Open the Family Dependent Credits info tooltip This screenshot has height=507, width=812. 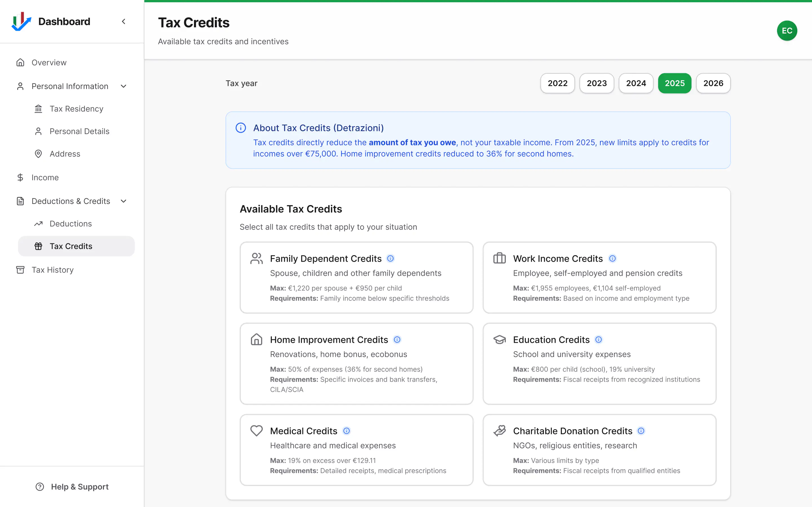pos(390,258)
